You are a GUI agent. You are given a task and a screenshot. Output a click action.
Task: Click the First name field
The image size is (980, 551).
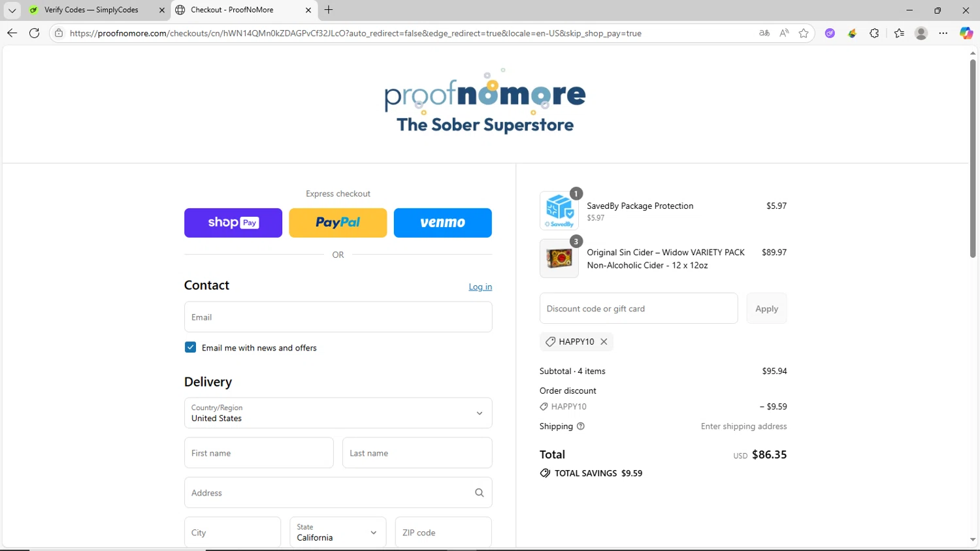pyautogui.click(x=259, y=453)
